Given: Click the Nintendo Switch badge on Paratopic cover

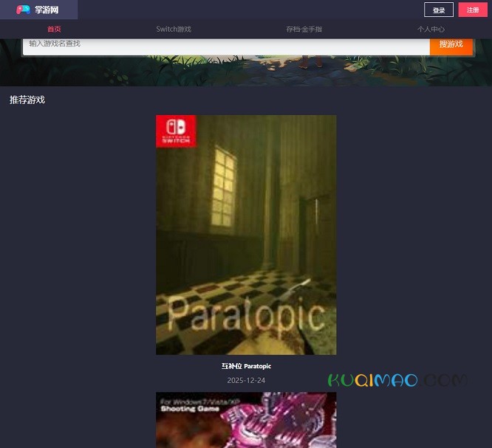Looking at the screenshot, I should [x=176, y=131].
